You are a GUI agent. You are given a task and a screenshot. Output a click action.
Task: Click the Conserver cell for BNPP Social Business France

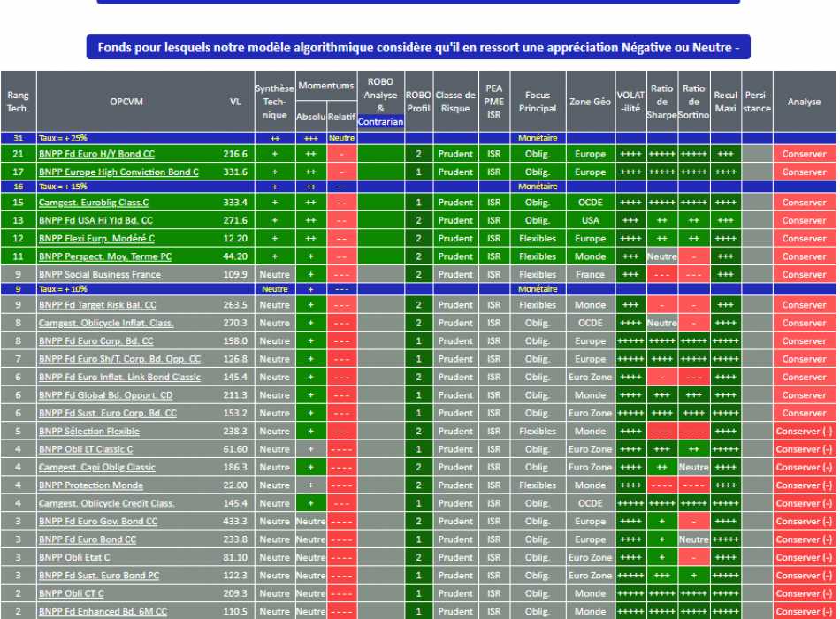click(804, 274)
